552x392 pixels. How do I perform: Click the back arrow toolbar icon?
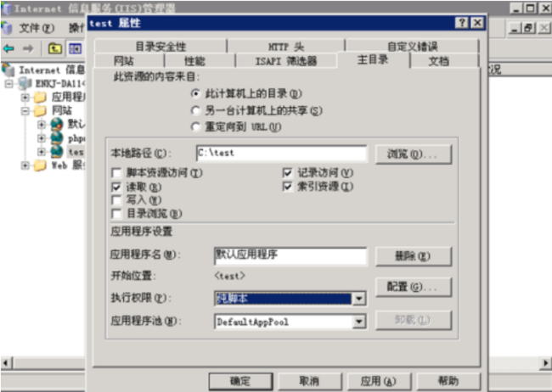(x=8, y=48)
